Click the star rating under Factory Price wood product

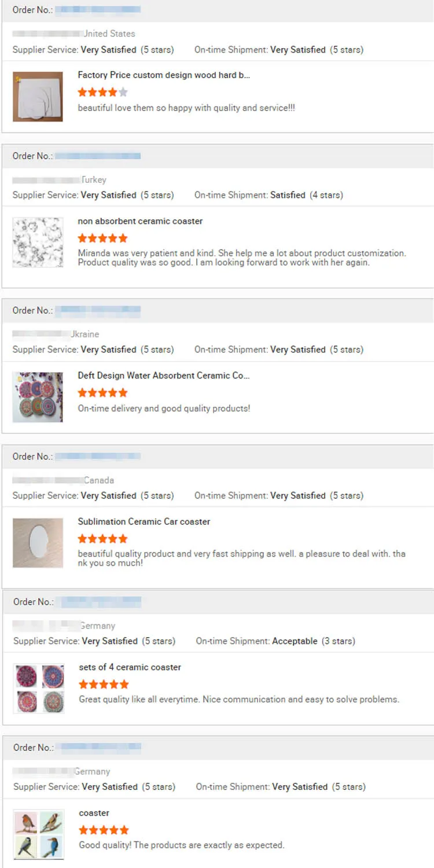click(x=102, y=92)
